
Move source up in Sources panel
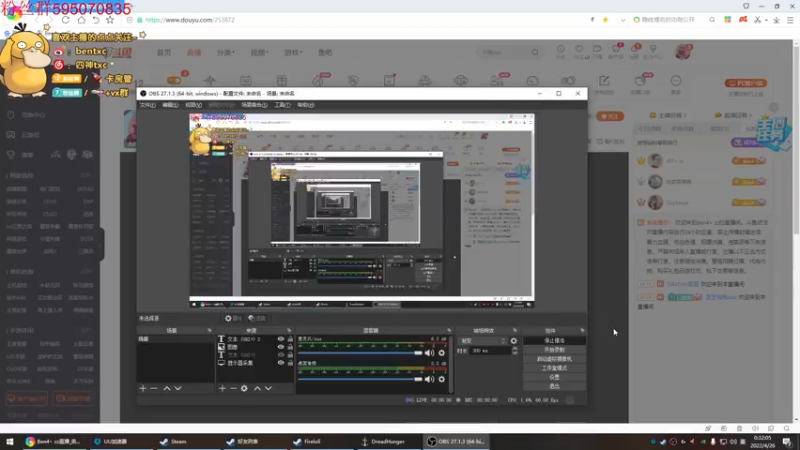(x=258, y=388)
